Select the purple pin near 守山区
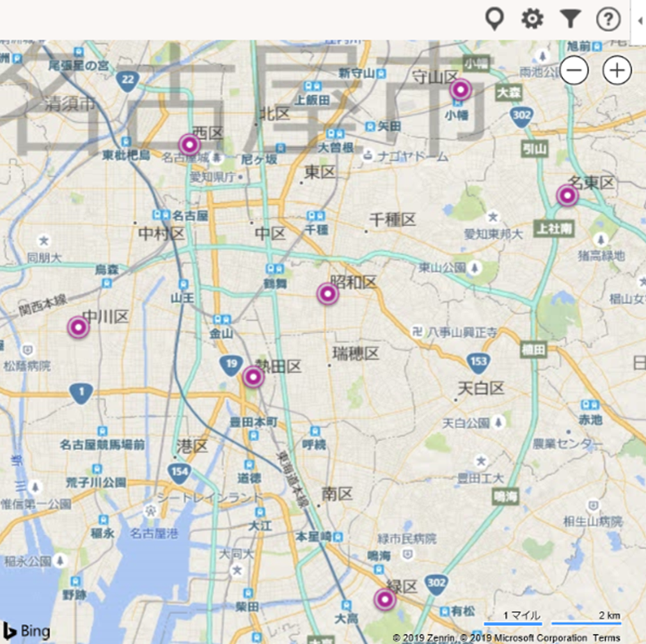 (460, 90)
